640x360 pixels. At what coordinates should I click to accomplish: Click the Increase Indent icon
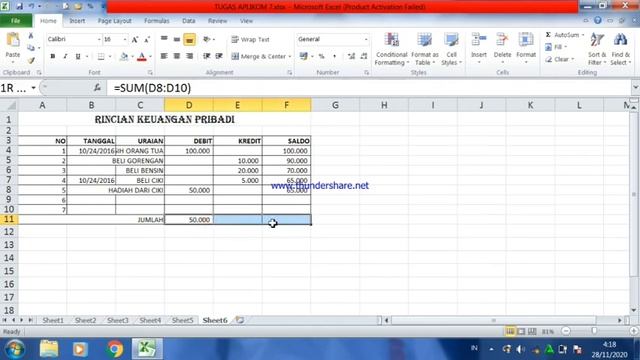219,56
